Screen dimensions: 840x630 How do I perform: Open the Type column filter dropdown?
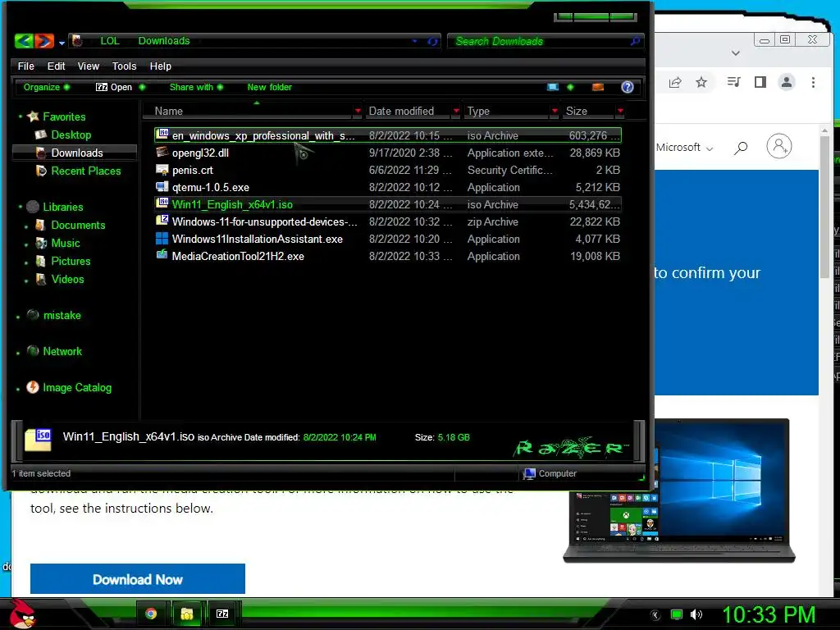click(x=555, y=111)
